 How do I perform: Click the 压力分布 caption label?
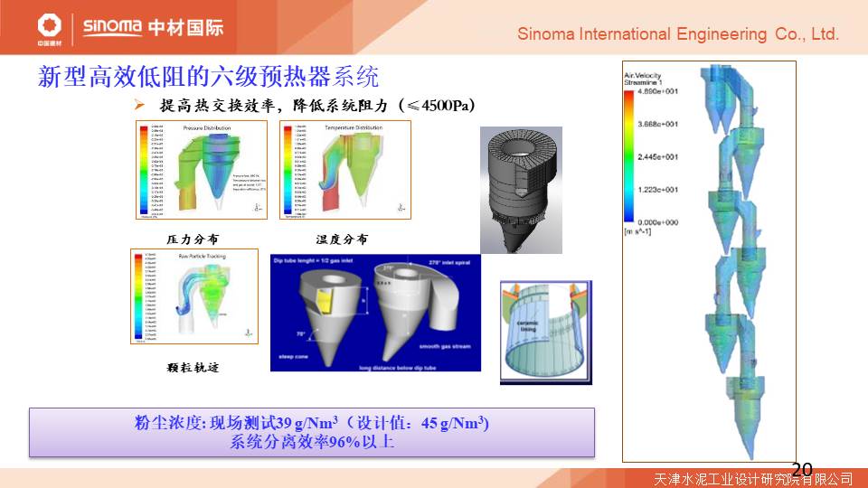tap(193, 239)
